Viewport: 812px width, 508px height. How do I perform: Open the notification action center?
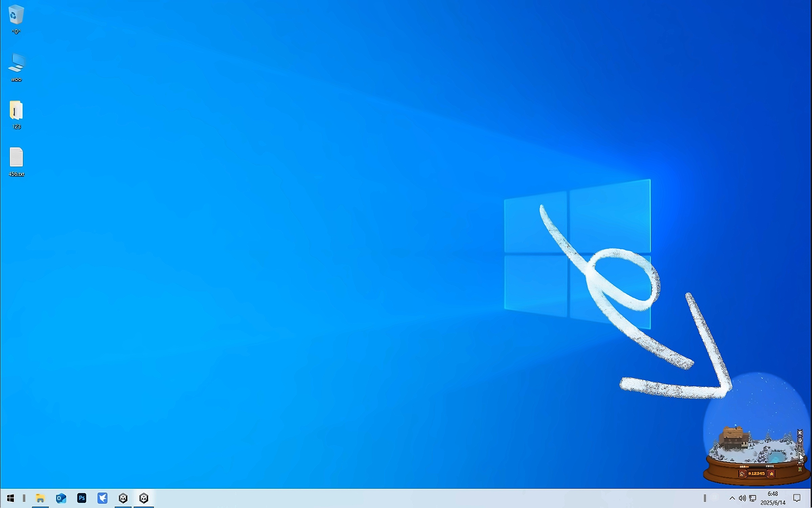coord(797,498)
